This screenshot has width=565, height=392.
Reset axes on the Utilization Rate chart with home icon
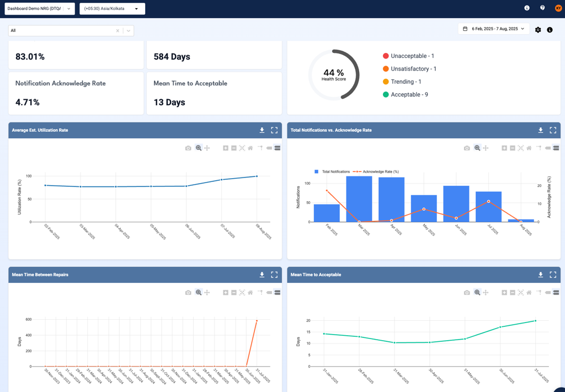point(250,148)
